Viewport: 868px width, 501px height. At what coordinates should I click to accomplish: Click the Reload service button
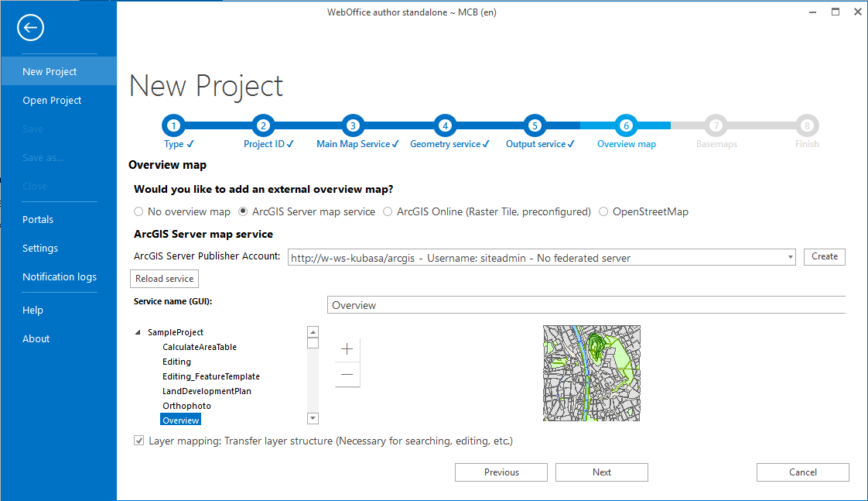[164, 278]
